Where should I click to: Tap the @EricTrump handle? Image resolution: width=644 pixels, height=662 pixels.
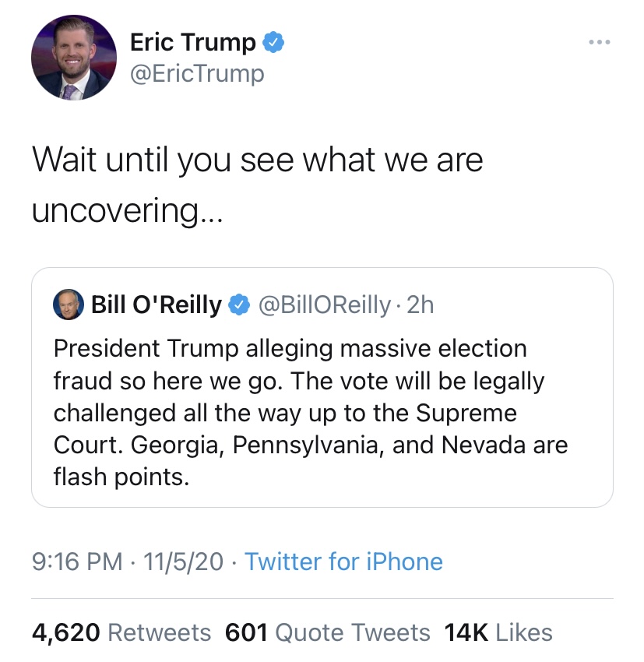click(197, 73)
